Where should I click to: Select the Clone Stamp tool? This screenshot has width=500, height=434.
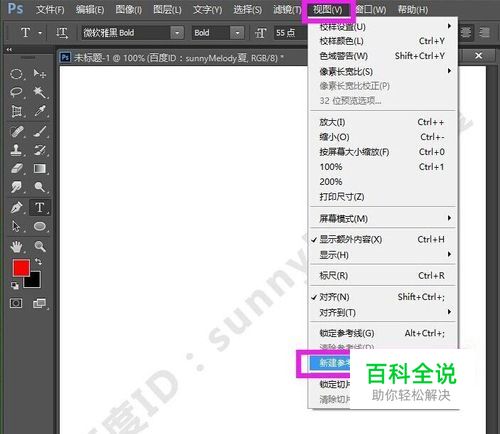(16, 150)
